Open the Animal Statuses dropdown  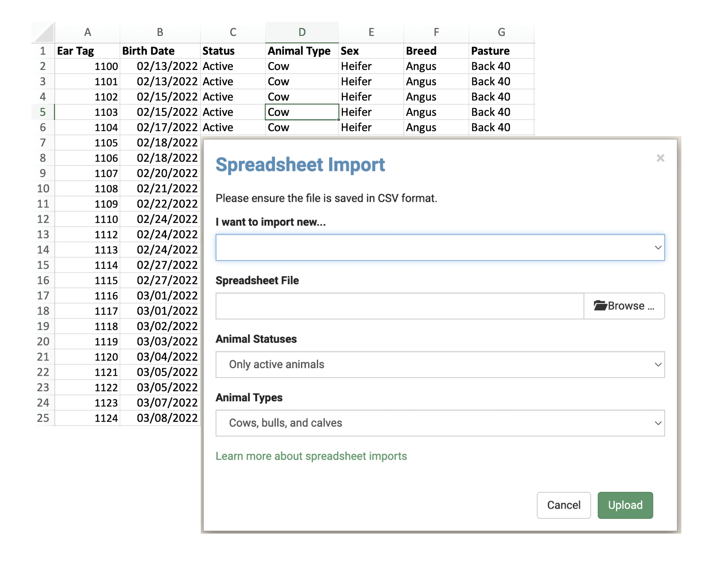[x=440, y=364]
